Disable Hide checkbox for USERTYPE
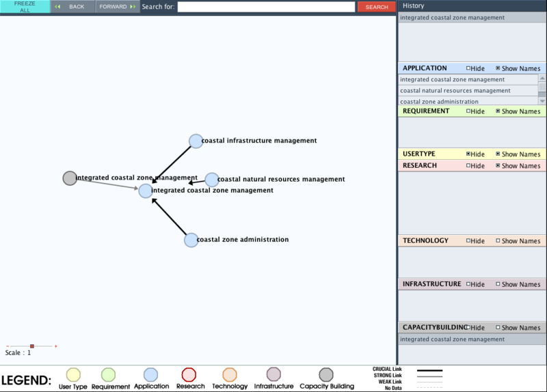 [x=468, y=154]
